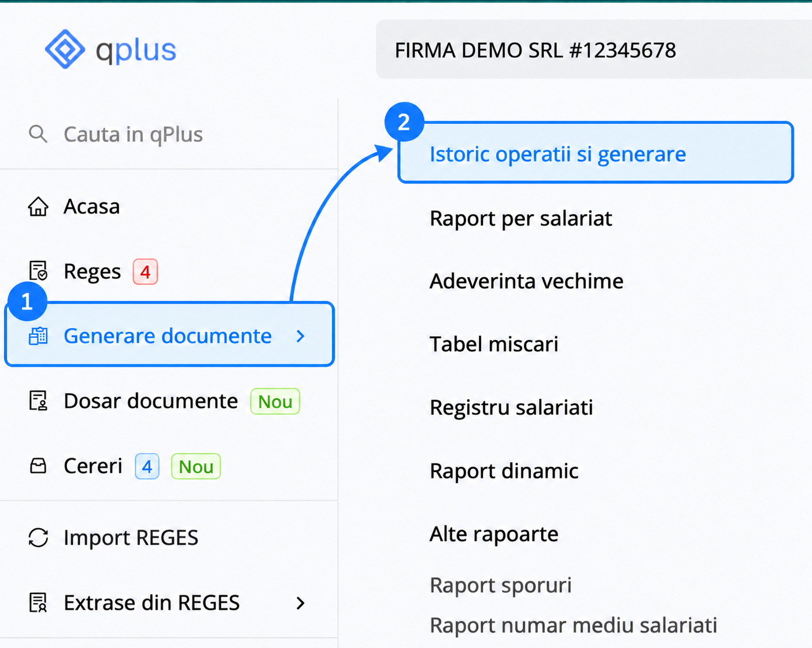Click the Generare documente clipboard icon

38,336
